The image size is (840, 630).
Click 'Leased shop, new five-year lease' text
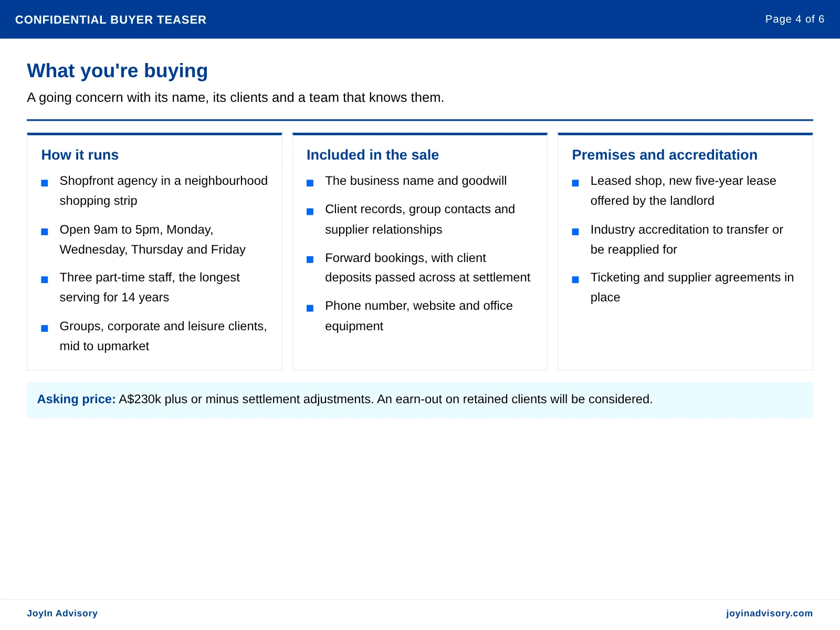683,191
